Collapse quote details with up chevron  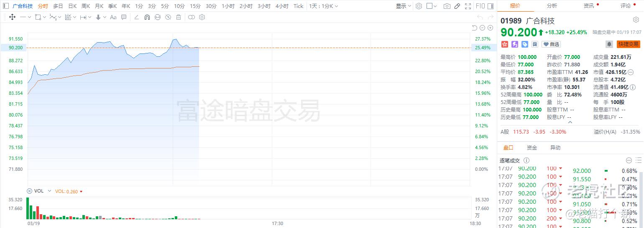[x=570, y=122]
